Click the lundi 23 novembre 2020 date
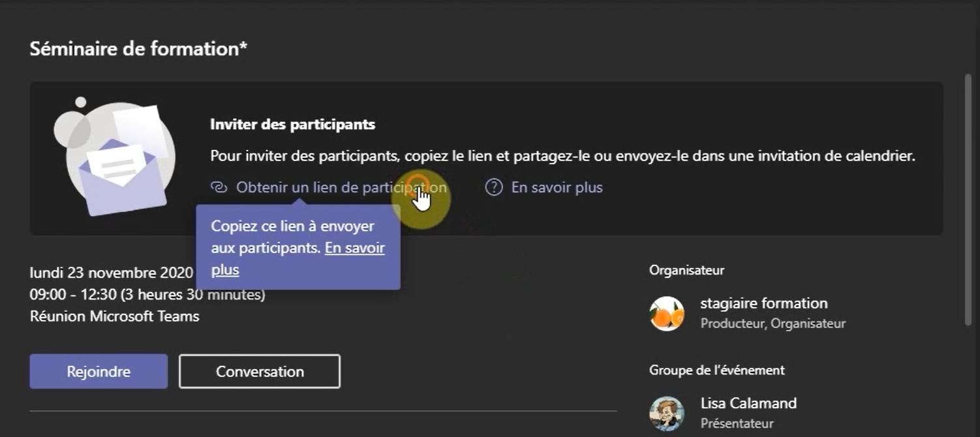Viewport: 980px width, 437px height. [x=111, y=273]
